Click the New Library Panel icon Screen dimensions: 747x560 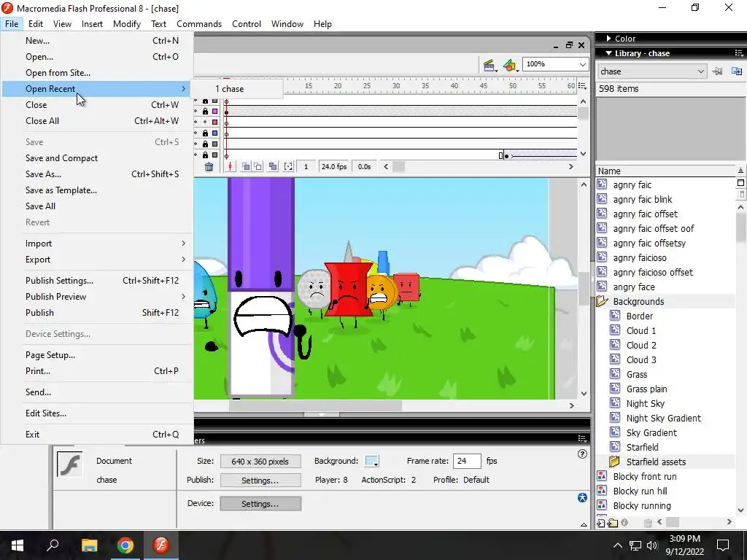737,71
